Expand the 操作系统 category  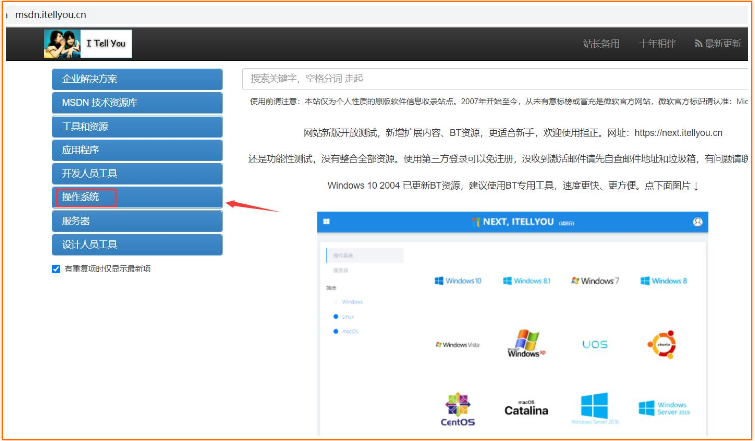(137, 197)
